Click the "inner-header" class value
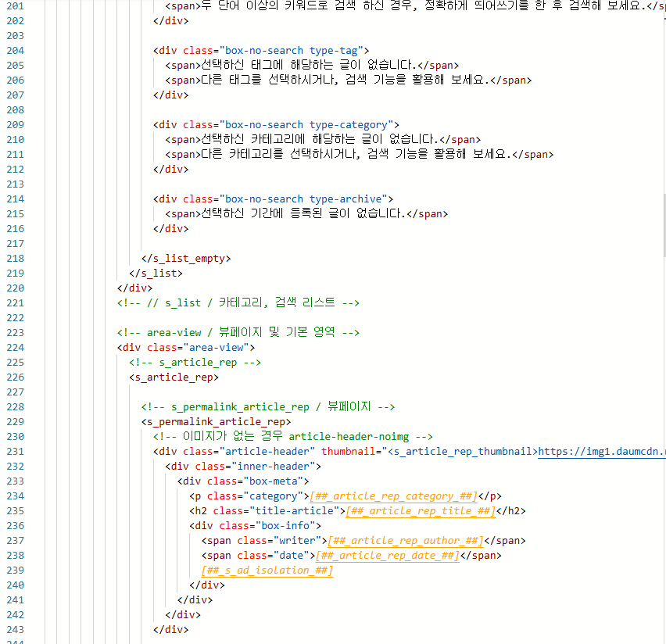This screenshot has width=666, height=644. click(273, 467)
